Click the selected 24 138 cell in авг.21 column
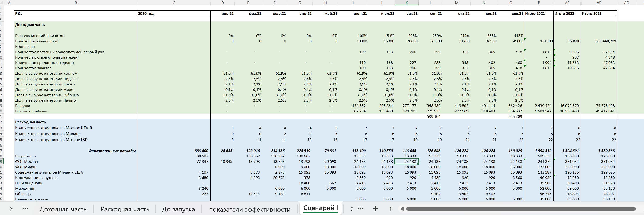Screen dimensions: 644x215 (x=407, y=161)
